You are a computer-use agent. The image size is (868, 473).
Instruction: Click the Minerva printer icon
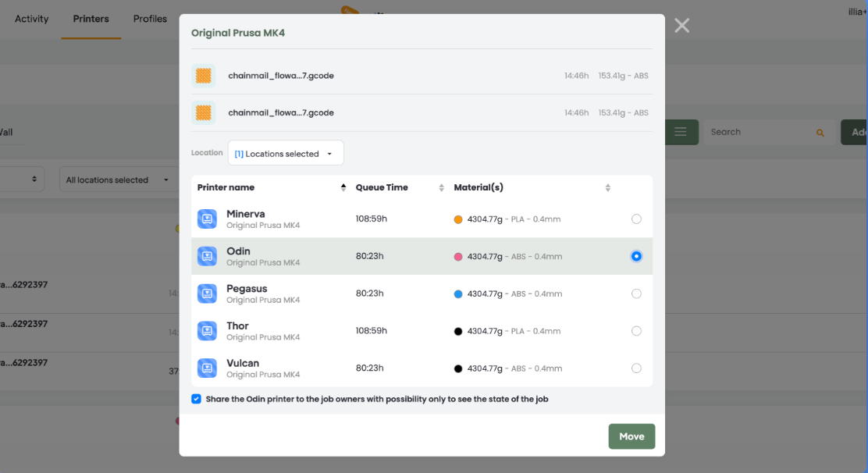click(x=207, y=219)
